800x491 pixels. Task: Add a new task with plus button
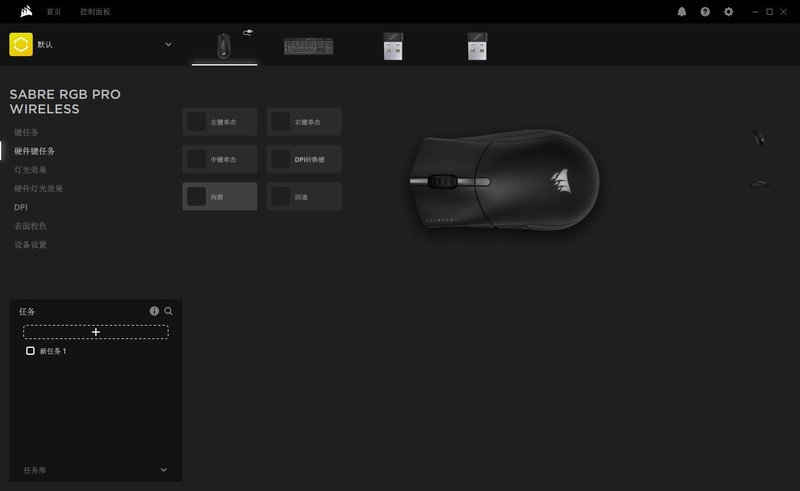tap(95, 332)
